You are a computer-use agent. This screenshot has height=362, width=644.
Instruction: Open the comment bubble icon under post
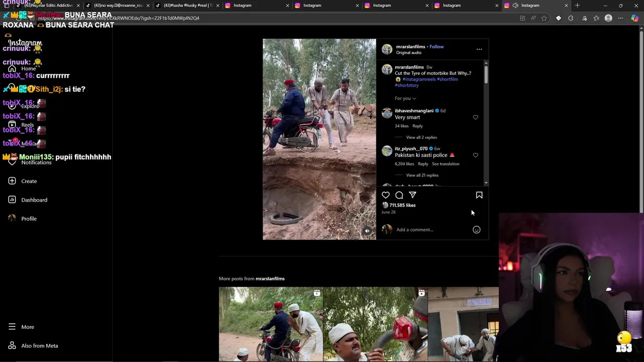coord(399,195)
